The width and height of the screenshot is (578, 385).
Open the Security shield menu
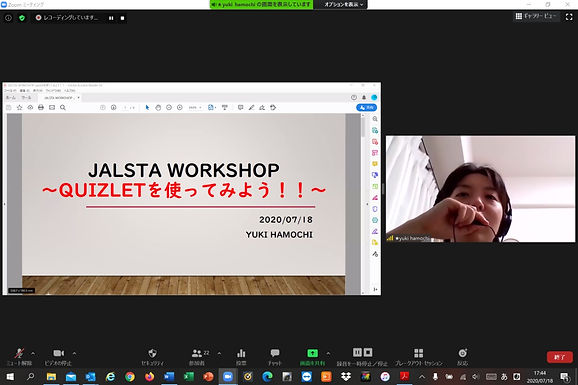[152, 356]
